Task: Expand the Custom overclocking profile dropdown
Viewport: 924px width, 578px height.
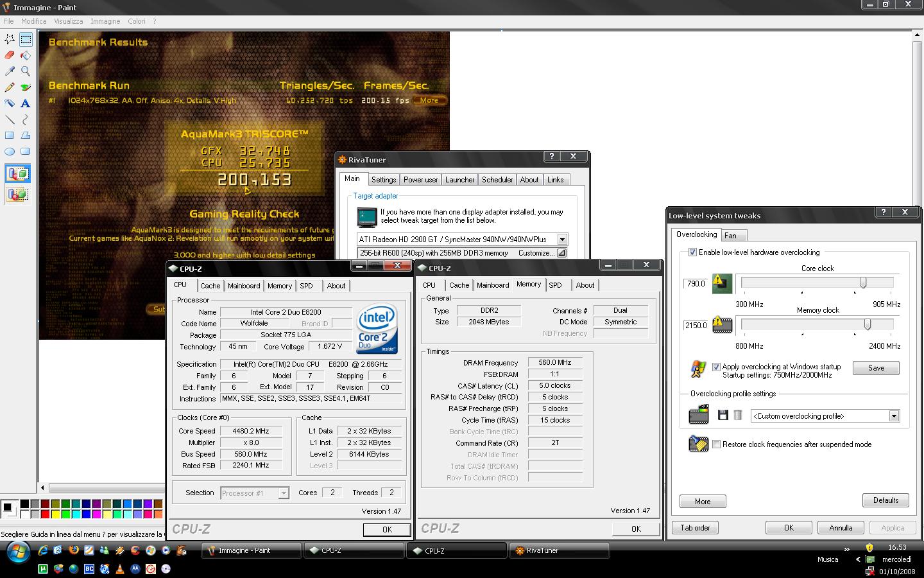Action: point(894,416)
